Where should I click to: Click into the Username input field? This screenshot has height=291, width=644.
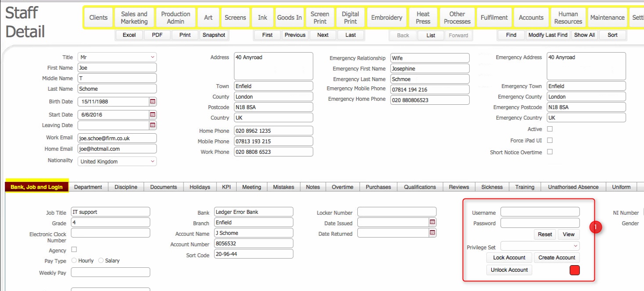(540, 213)
